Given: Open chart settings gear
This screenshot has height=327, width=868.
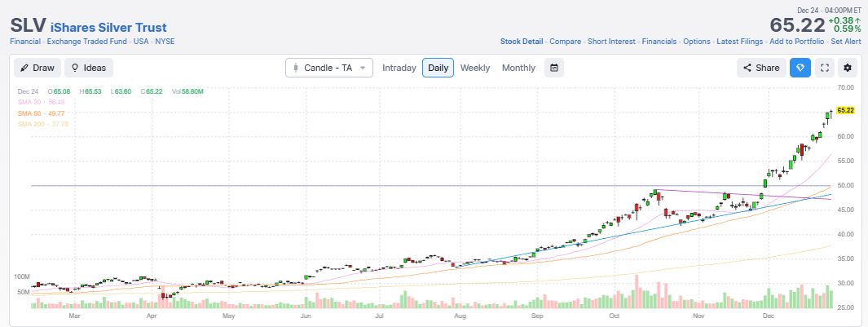Looking at the screenshot, I should pos(848,68).
